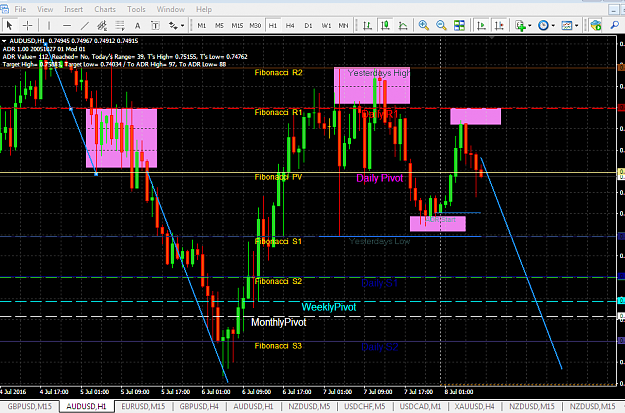Set timeframe to D1

308,26
